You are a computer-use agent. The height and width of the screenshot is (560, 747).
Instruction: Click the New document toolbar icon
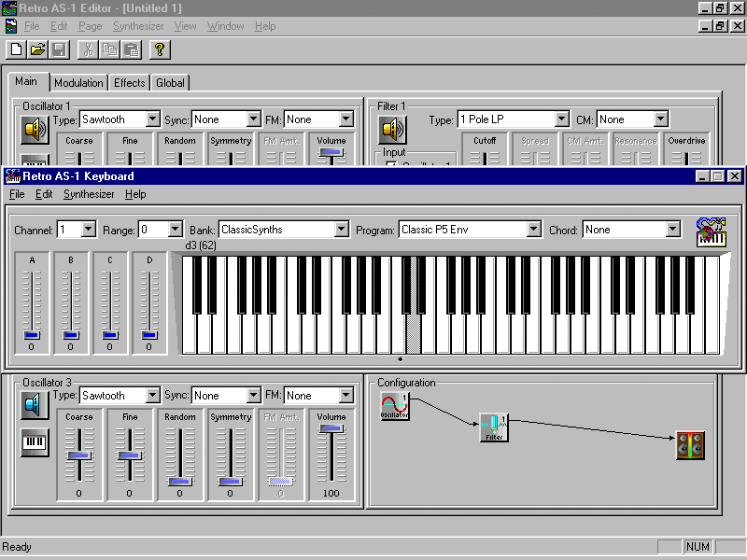coord(16,49)
